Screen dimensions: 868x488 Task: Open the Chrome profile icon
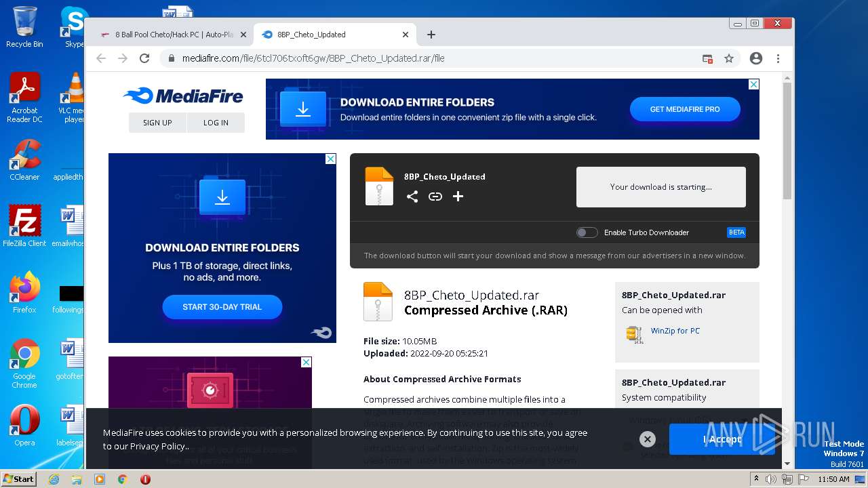tap(756, 58)
